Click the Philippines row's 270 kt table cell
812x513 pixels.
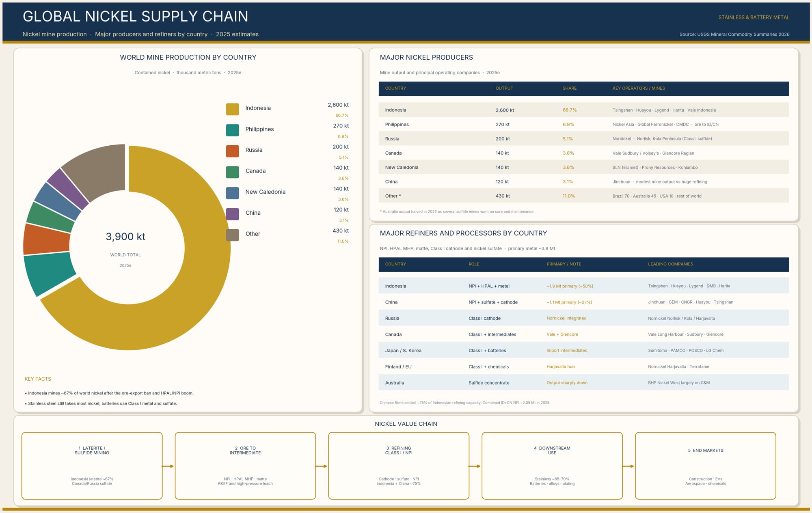click(x=502, y=125)
